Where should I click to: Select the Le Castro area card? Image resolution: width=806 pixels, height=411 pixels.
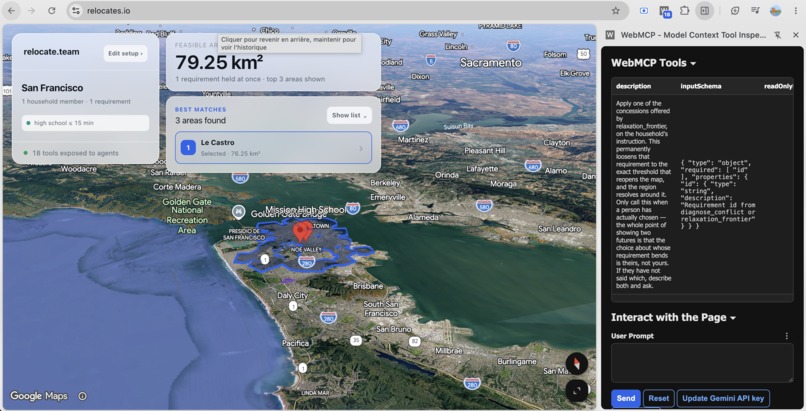coord(273,148)
